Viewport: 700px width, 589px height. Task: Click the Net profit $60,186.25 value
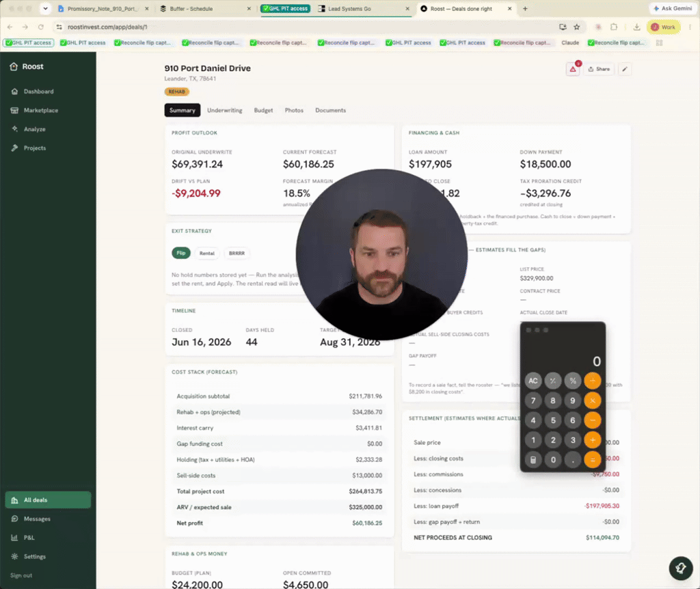tap(367, 523)
